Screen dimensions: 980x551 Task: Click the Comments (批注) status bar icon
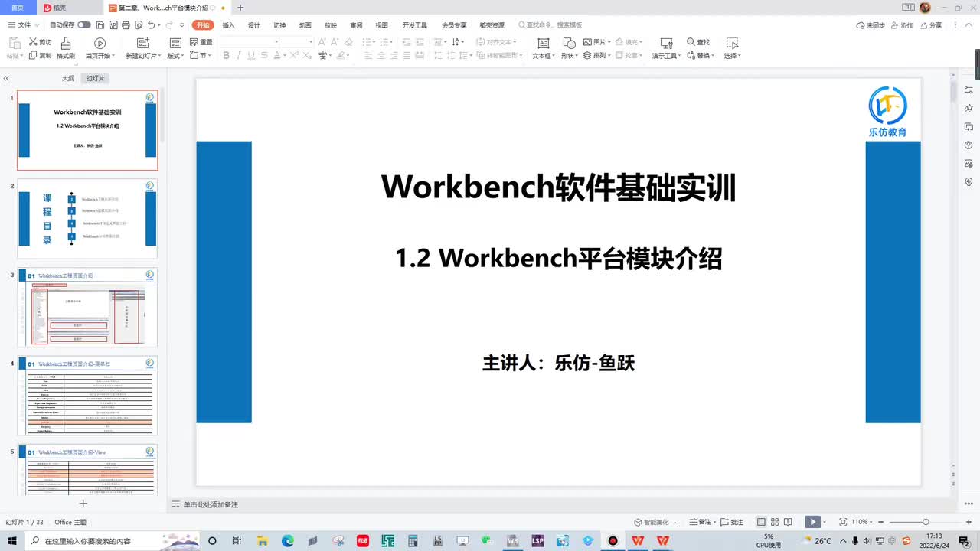point(732,522)
